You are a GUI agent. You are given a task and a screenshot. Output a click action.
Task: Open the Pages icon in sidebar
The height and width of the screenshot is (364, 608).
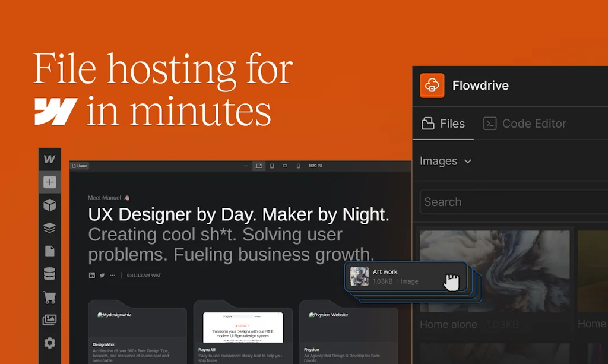[50, 251]
